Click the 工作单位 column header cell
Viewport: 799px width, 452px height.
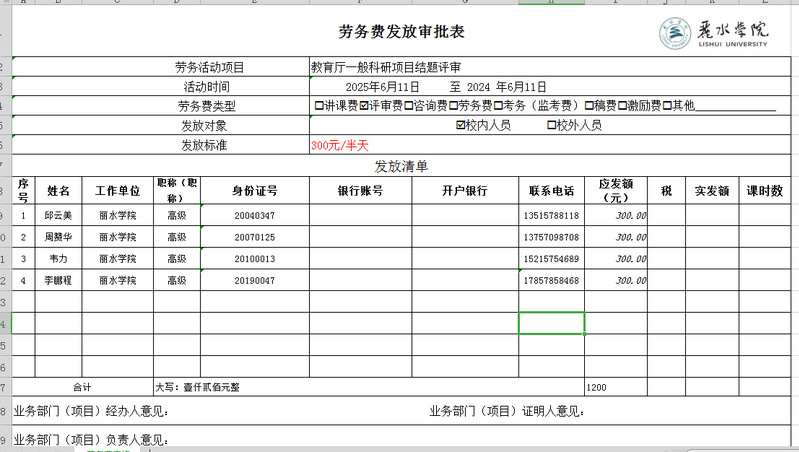click(x=118, y=191)
